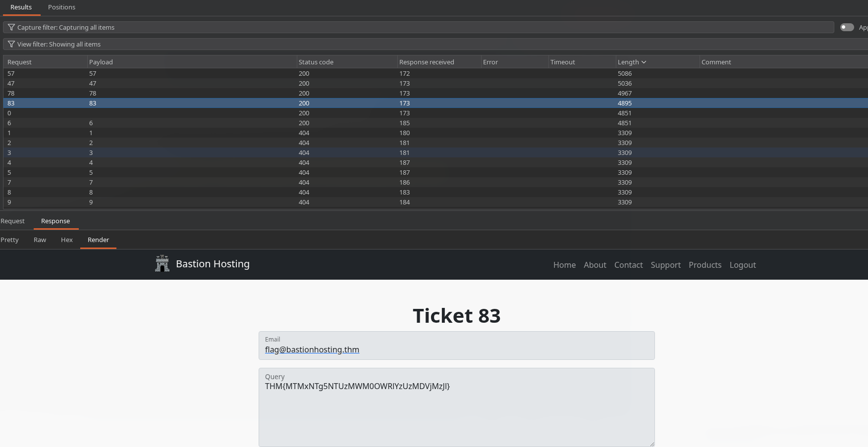Sort by Response received column header
Viewport: 868px width, 447px height.
[439, 62]
